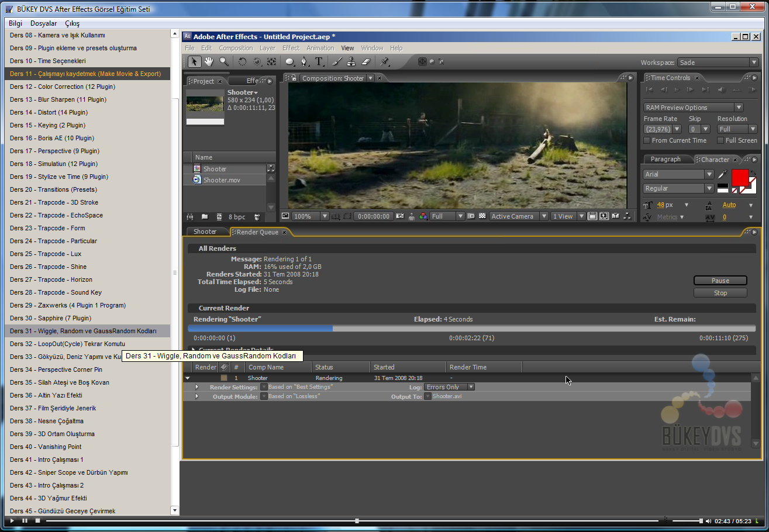Screen dimensions: 769x532
Task: Click the always preview this view icon
Action: (285, 216)
